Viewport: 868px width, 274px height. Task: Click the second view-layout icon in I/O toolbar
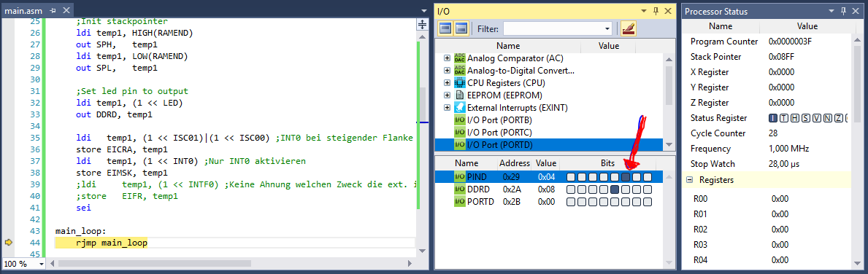[x=461, y=28]
